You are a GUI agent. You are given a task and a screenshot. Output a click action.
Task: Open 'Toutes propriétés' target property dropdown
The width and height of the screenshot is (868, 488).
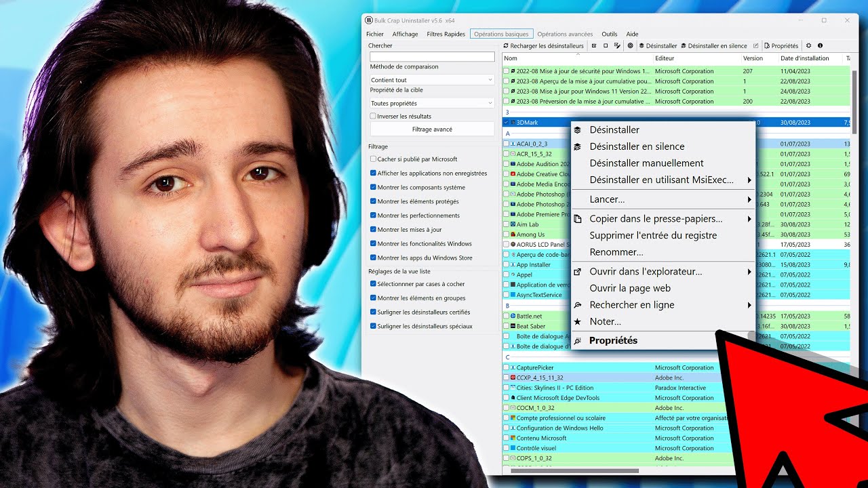click(431, 104)
